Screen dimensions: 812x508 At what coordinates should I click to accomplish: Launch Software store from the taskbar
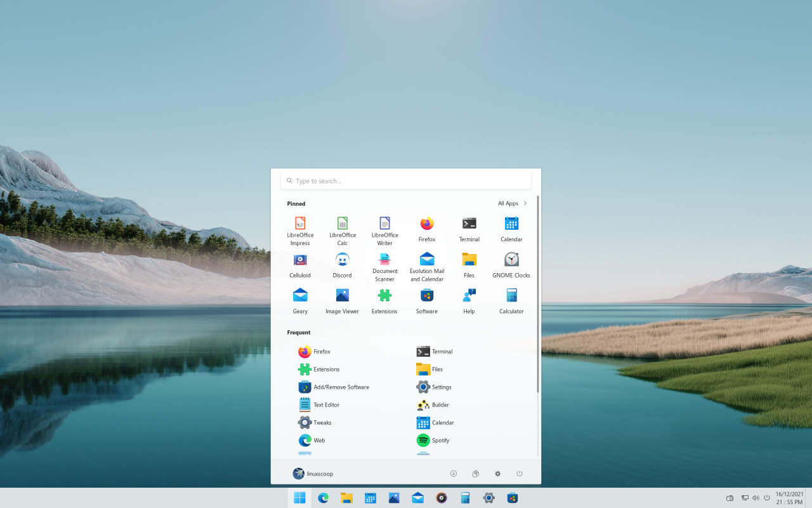click(513, 498)
